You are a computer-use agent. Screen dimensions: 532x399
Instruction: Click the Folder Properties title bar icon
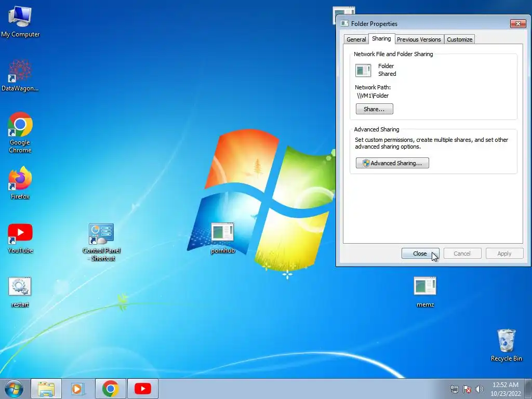344,23
